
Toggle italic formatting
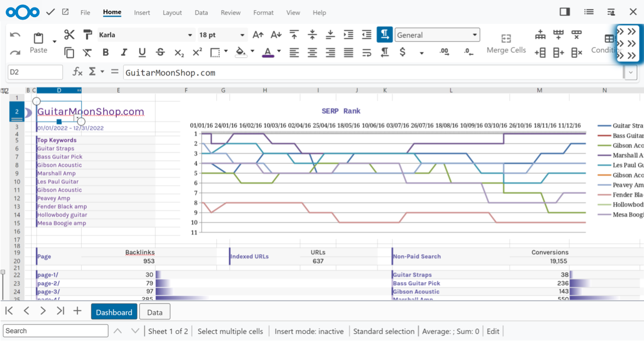tap(124, 52)
